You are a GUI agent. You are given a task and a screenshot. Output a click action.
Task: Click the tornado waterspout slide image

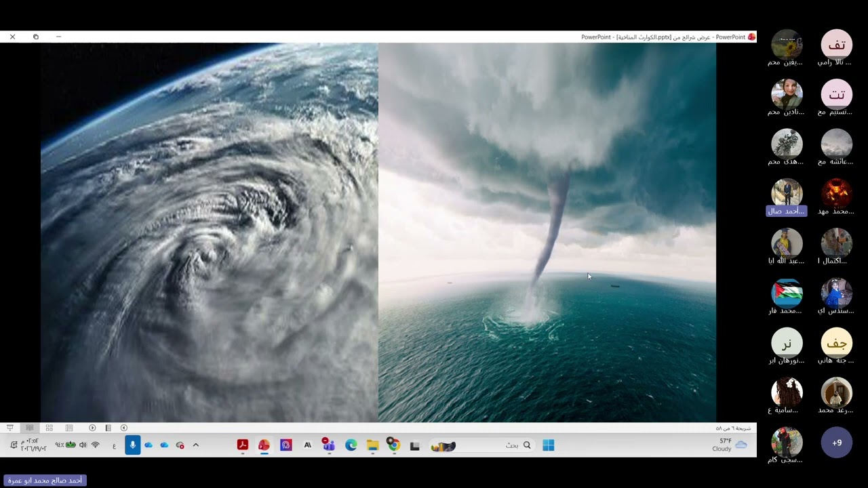(x=547, y=232)
